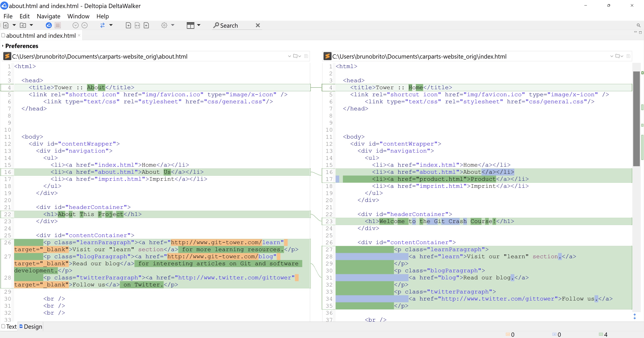Navigate to the previous difference
The image size is (644, 338).
click(85, 25)
